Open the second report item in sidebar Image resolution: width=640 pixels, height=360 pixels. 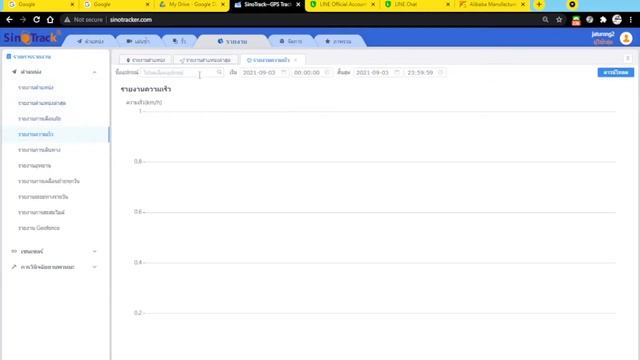[42, 103]
